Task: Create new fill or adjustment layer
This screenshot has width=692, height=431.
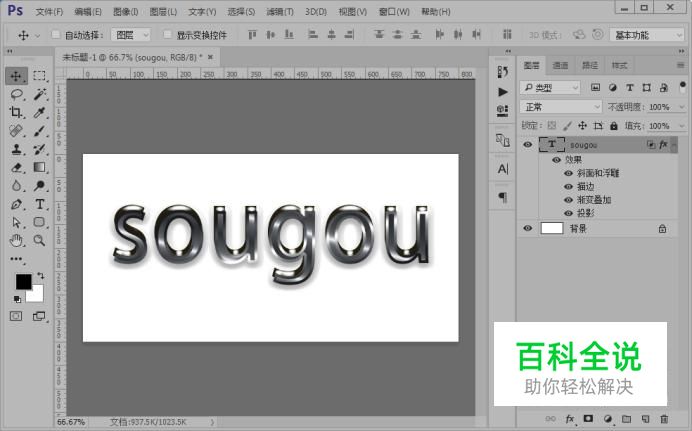Action: click(608, 419)
